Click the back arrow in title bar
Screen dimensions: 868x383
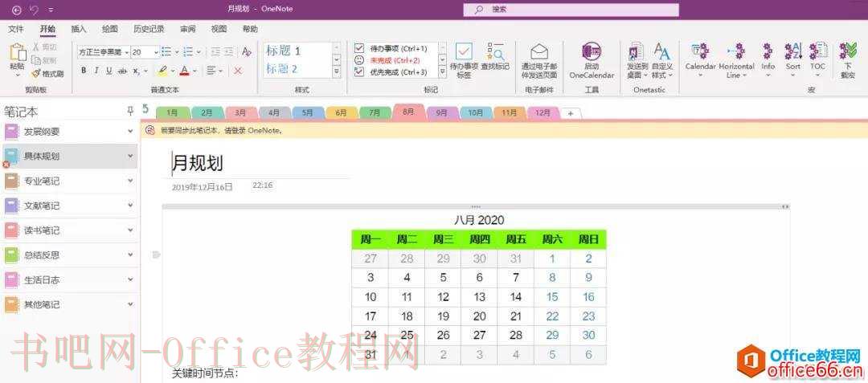(17, 10)
